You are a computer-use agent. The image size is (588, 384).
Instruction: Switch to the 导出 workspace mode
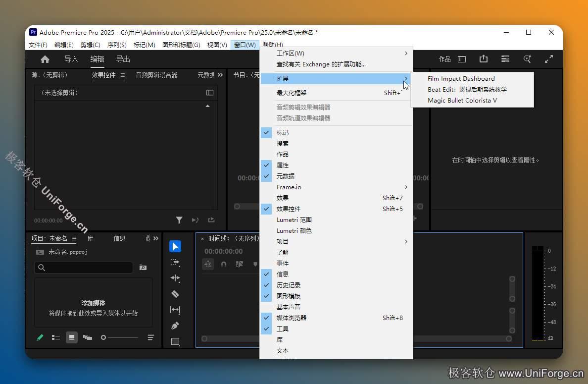[x=123, y=59]
